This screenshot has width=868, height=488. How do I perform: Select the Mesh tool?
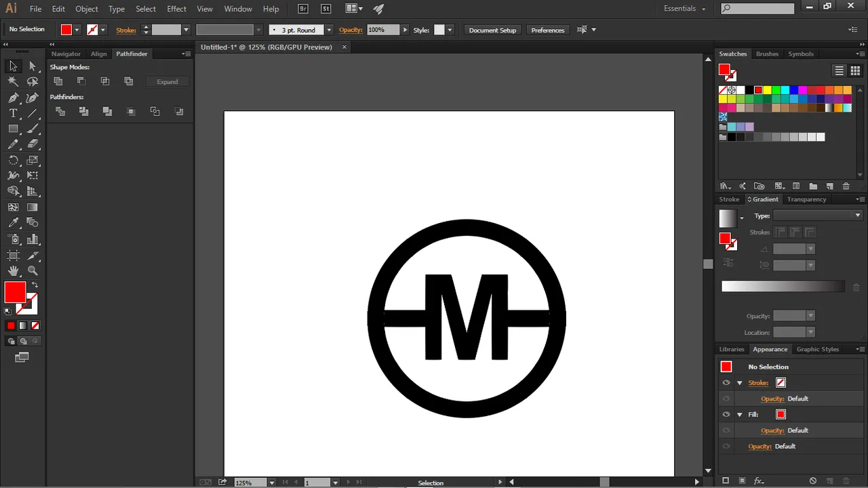click(13, 207)
